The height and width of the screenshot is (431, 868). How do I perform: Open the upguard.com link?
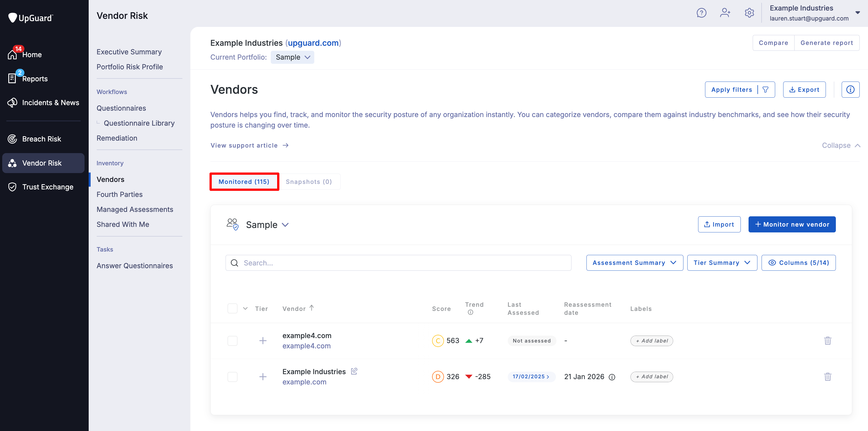(x=313, y=43)
